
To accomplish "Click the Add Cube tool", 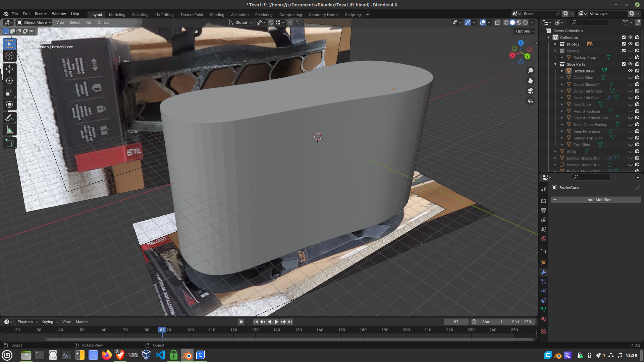I will tap(9, 143).
